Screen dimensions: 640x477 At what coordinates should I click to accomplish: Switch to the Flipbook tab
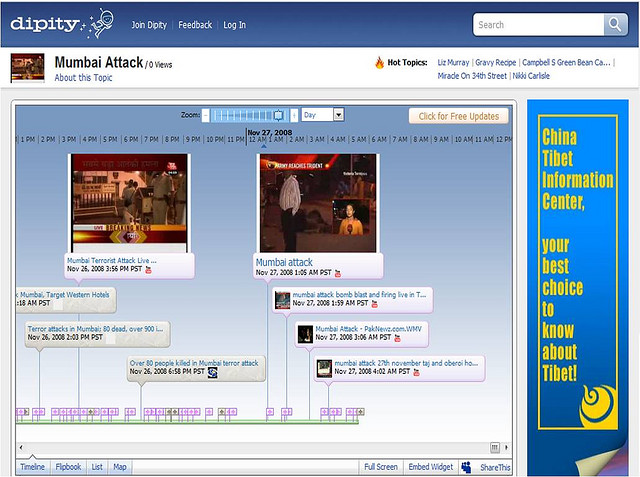(68, 467)
